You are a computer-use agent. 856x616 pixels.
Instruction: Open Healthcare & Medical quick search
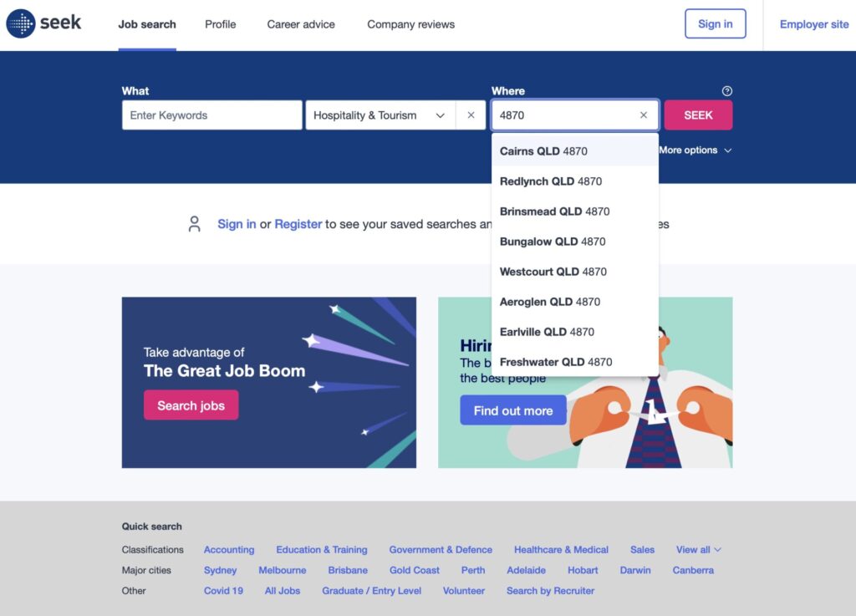point(561,549)
